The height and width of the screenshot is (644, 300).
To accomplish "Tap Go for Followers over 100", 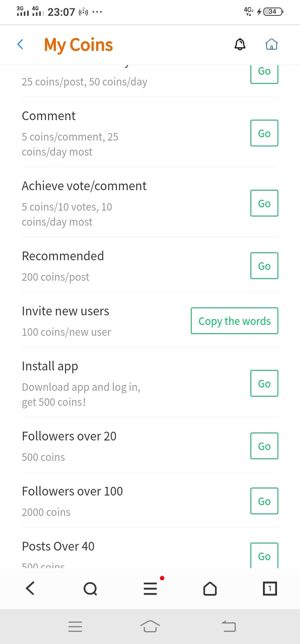I will pyautogui.click(x=264, y=501).
